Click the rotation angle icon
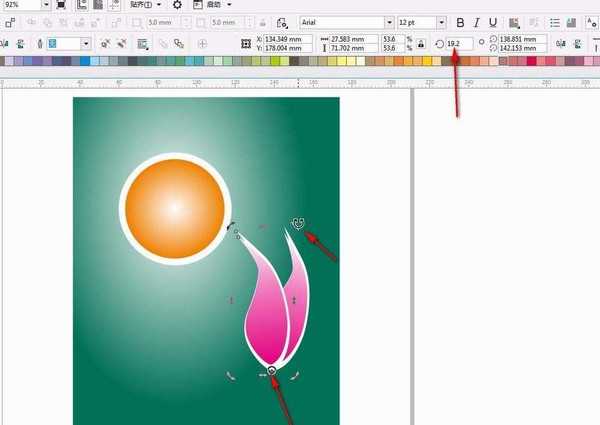The image size is (600, 425). 440,44
